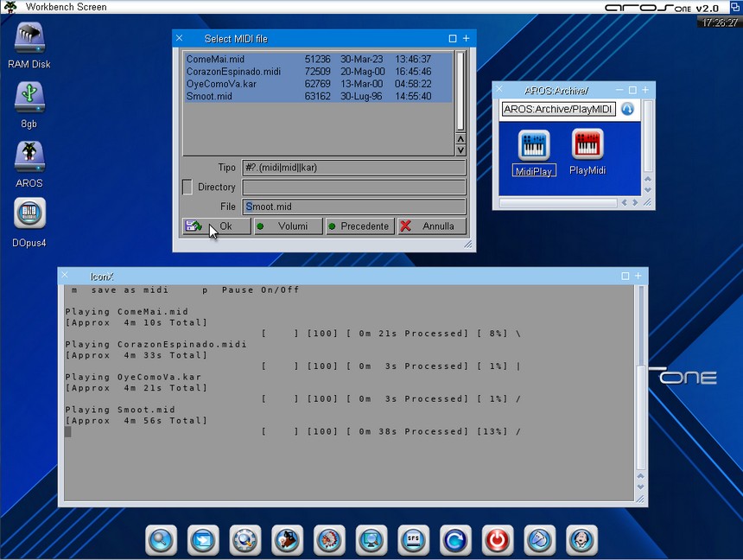This screenshot has height=560, width=743.
Task: Click the Annulla cancel button
Action: pos(432,226)
